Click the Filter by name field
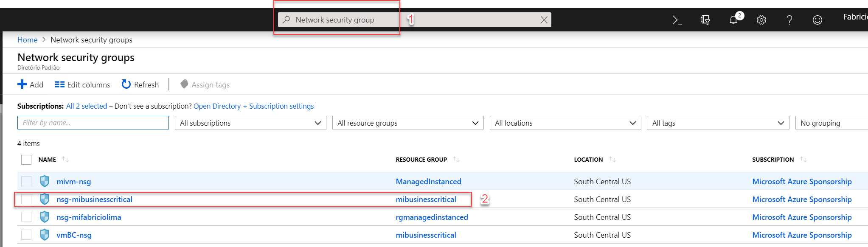This screenshot has height=247, width=868. point(93,123)
